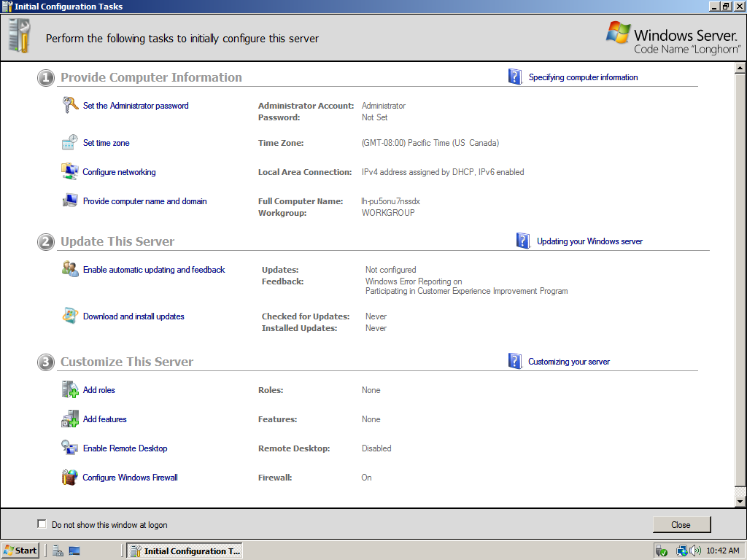Open the Start menu
The width and height of the screenshot is (747, 560).
coord(20,551)
